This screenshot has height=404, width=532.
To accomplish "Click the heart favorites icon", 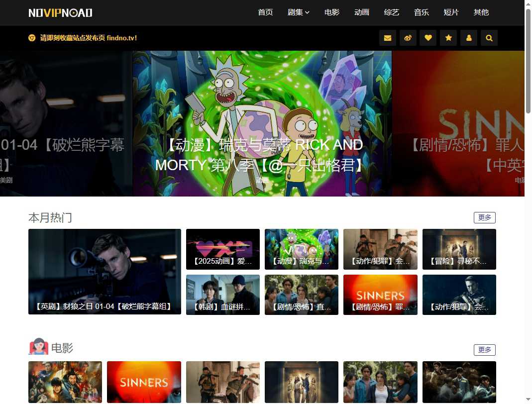I will click(x=428, y=38).
